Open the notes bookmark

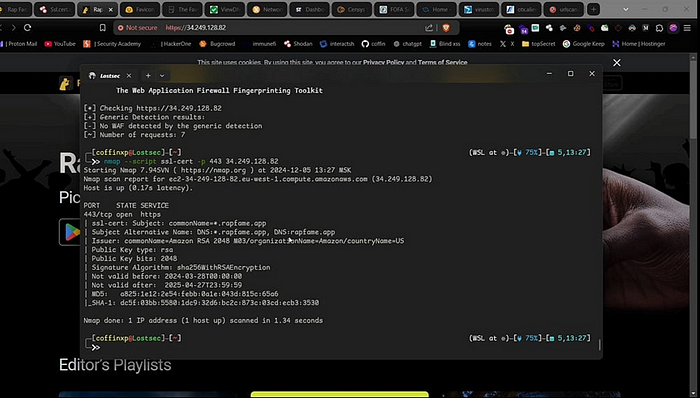pyautogui.click(x=480, y=44)
